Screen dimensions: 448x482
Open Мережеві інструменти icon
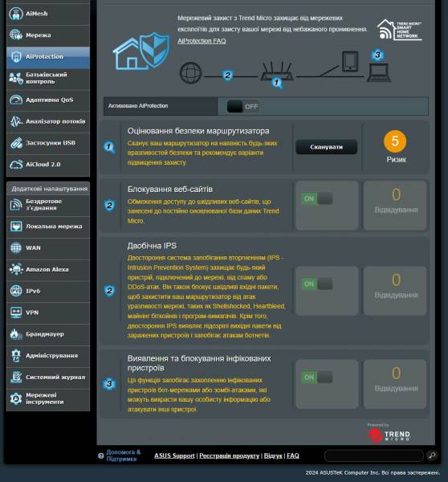16,398
